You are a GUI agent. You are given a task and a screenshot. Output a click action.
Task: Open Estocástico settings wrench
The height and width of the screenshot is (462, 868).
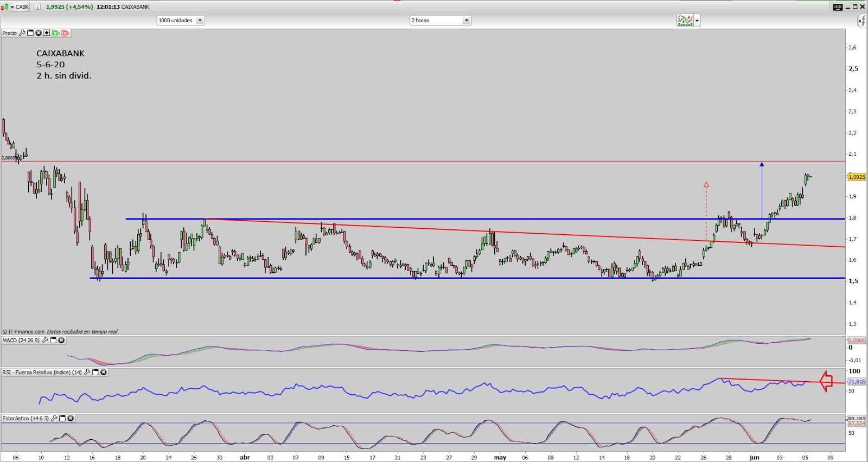click(x=54, y=419)
